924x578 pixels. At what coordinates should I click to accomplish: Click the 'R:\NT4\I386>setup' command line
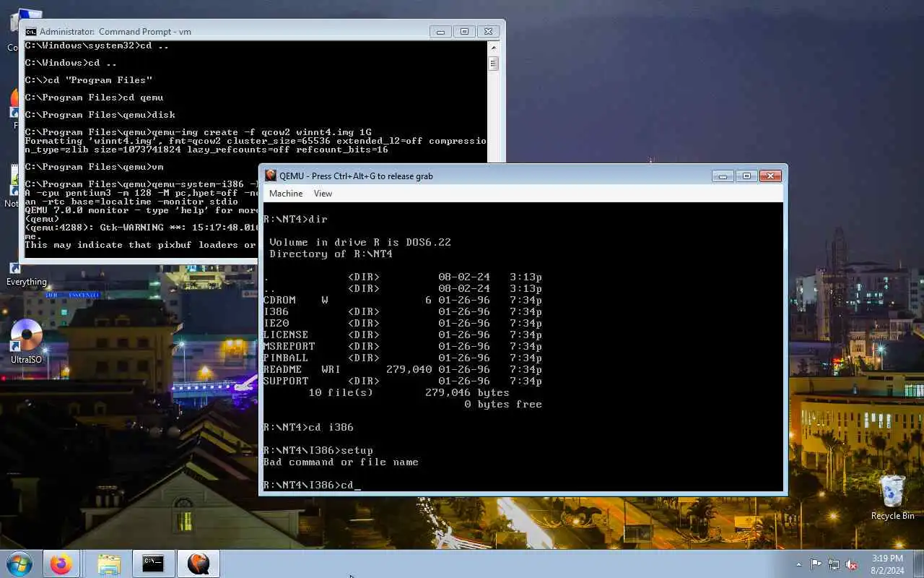(x=318, y=450)
